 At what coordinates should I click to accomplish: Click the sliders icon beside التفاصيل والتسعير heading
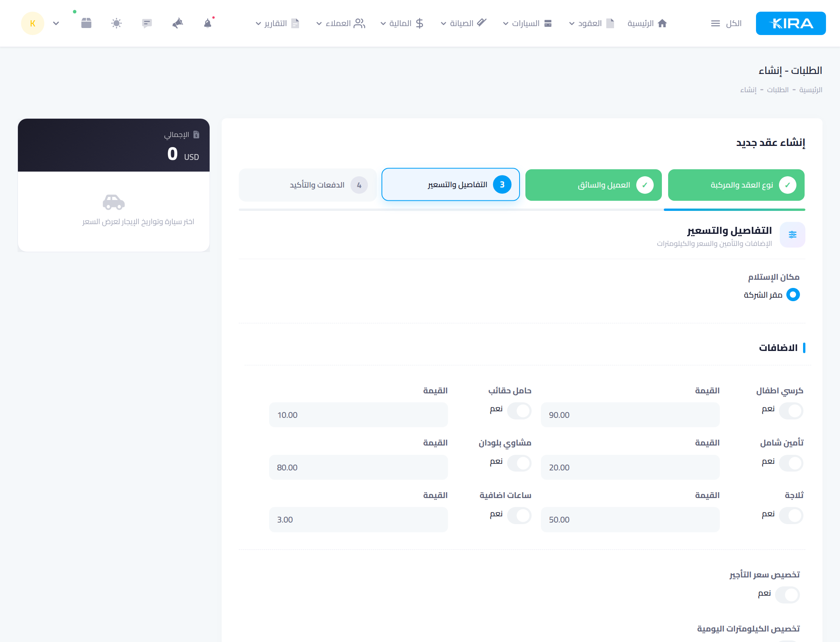(793, 235)
